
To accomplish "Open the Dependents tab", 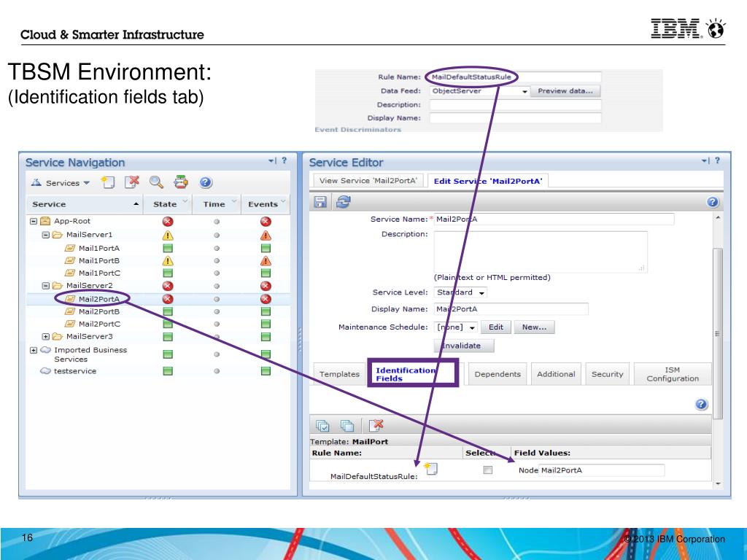I will click(498, 374).
